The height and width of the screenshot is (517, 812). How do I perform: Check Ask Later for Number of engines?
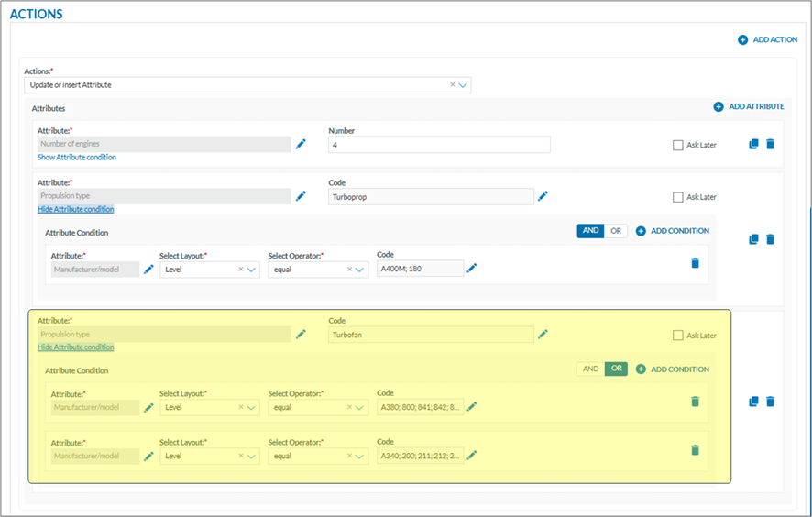pyautogui.click(x=678, y=145)
